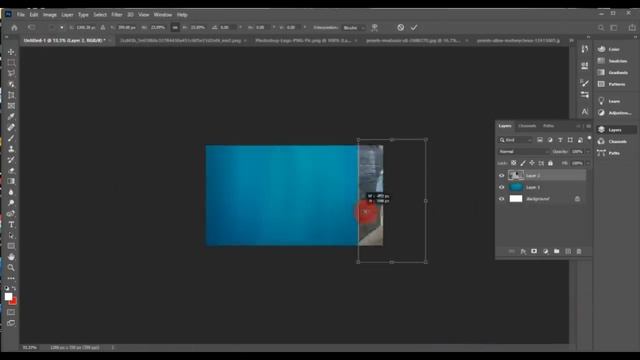Toggle lock position icon
Viewport: 640px width, 360px height.
coord(532,163)
